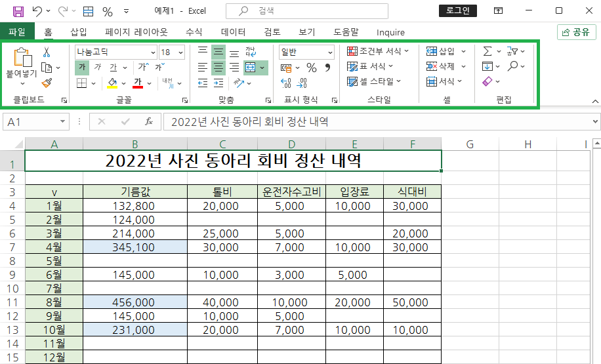Cut selection with the scissors icon
The image size is (601, 364).
(47, 52)
